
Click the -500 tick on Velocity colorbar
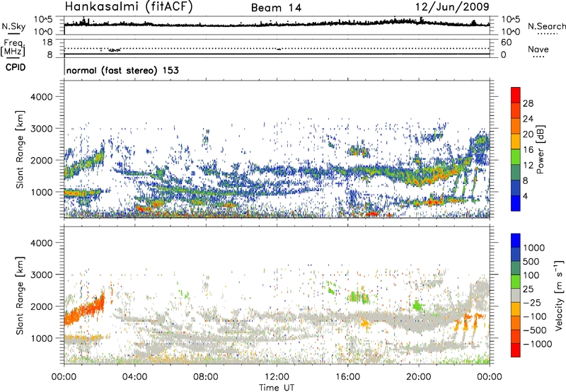click(x=533, y=330)
